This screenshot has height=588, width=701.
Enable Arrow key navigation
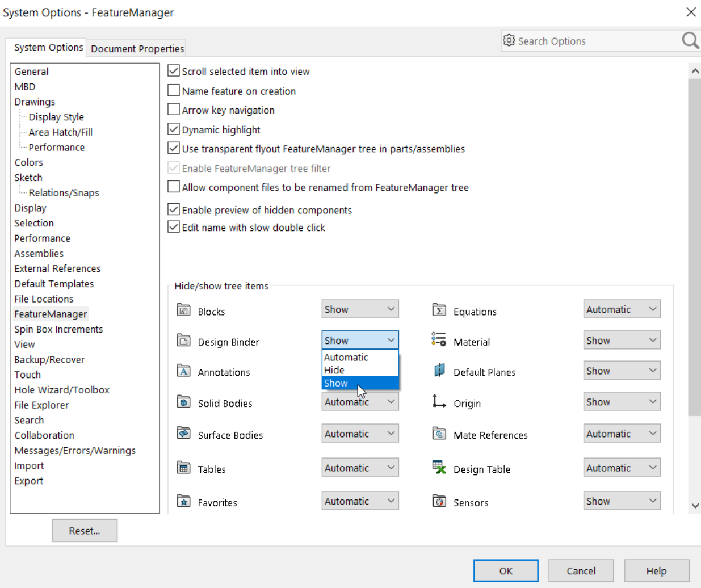[x=173, y=110]
